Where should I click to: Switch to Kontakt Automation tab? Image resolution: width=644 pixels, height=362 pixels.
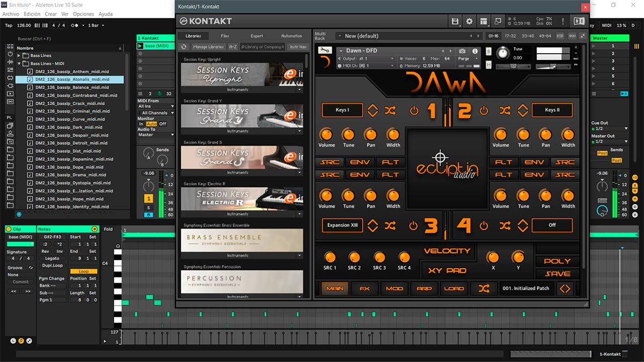(291, 36)
